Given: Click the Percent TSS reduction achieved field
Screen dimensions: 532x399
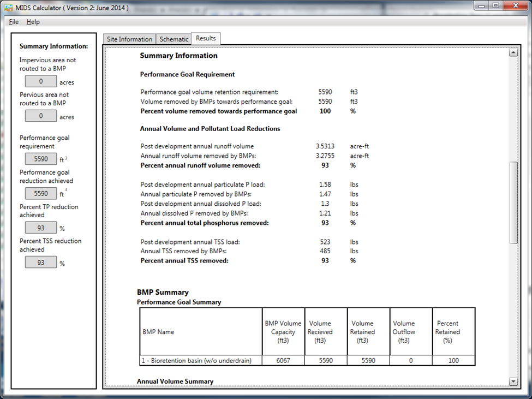Looking at the screenshot, I should click(40, 263).
